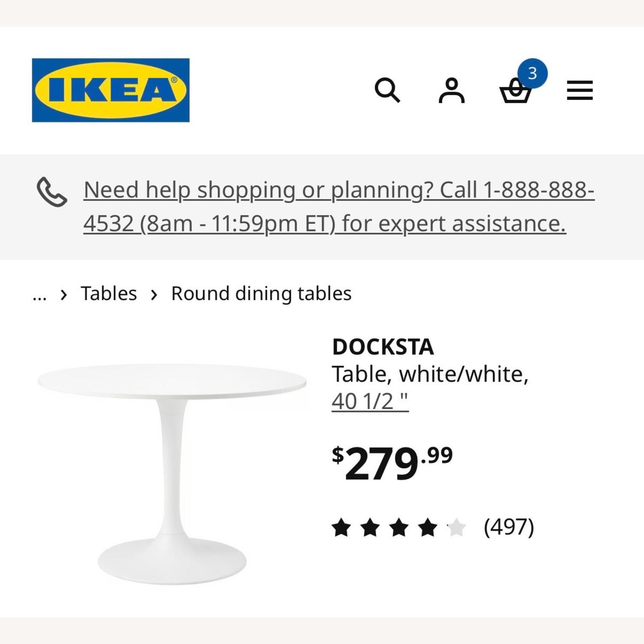Click the chevron between Tables and Round dining tables
Viewport: 644px width, 644px height.
click(154, 294)
